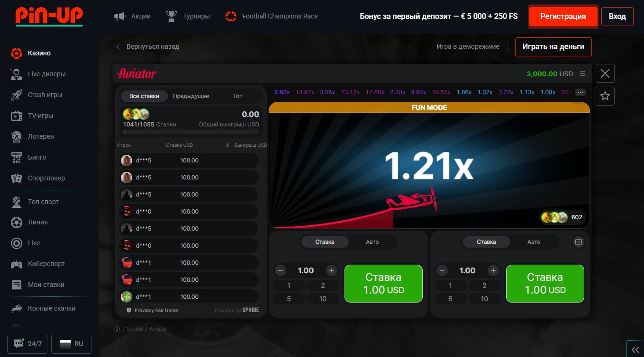644x357 pixels.
Task: Remove second bet panel with minus icon
Action: (578, 242)
